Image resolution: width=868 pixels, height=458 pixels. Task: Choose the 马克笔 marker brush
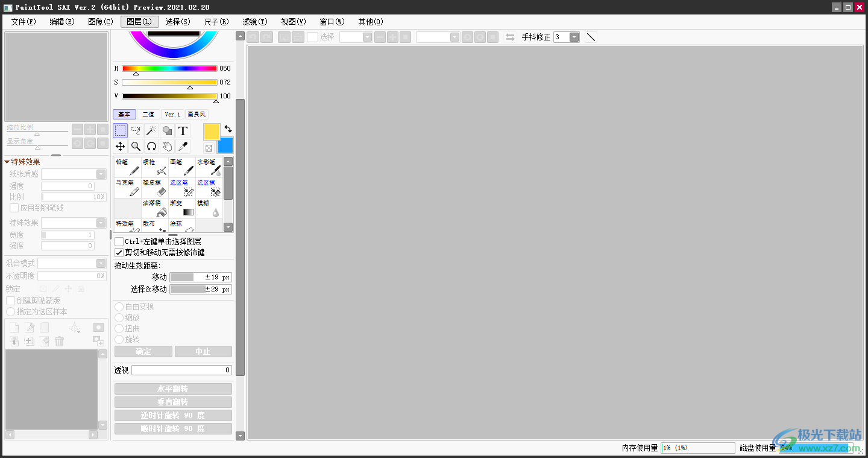(x=128, y=188)
